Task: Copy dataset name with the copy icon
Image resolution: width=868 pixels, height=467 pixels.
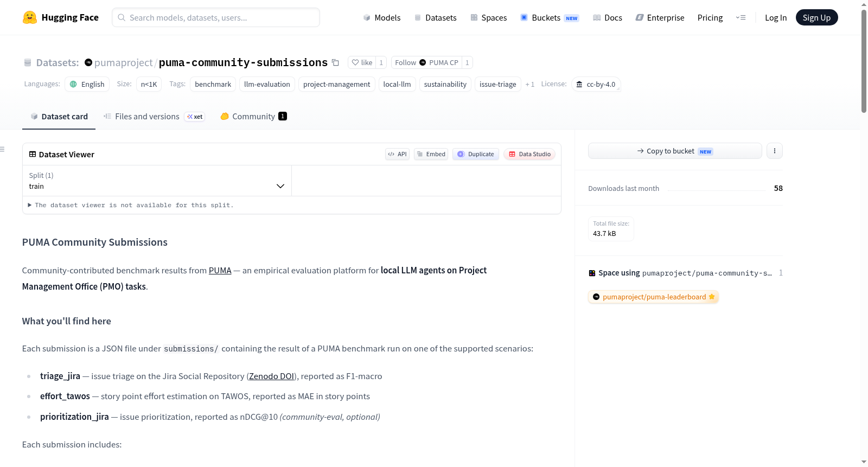Action: [335, 62]
